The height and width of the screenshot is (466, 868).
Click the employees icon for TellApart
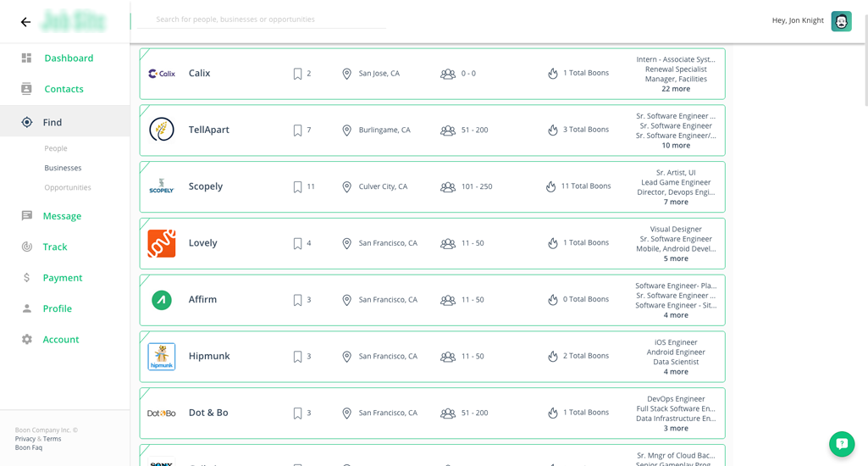448,130
